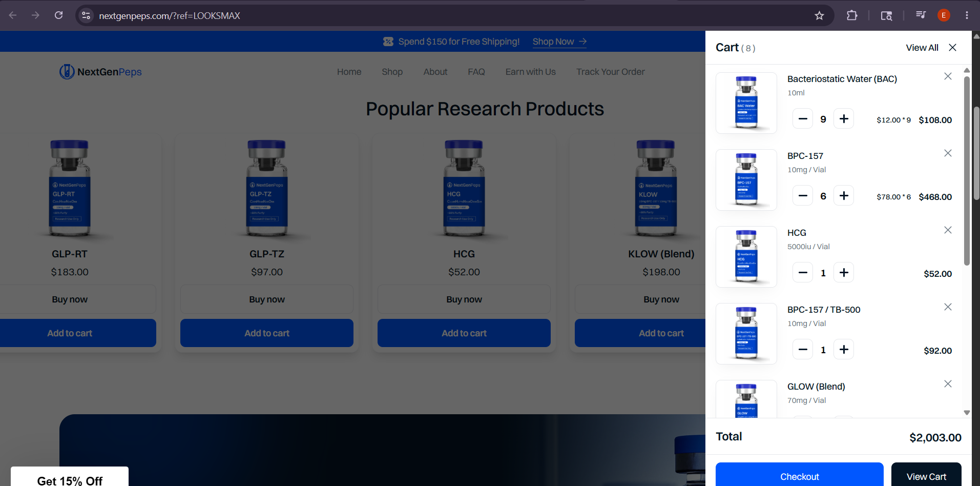
Task: Close the cart panel with the X
Action: pyautogui.click(x=952, y=47)
